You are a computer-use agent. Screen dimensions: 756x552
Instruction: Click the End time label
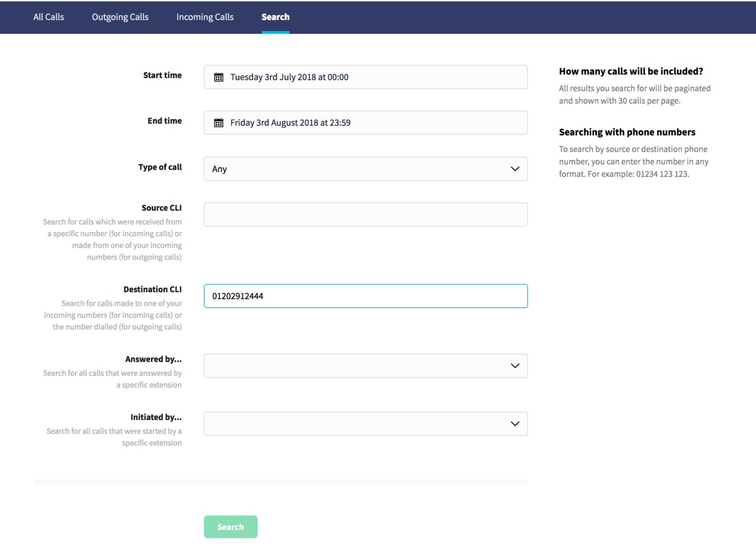coord(165,120)
